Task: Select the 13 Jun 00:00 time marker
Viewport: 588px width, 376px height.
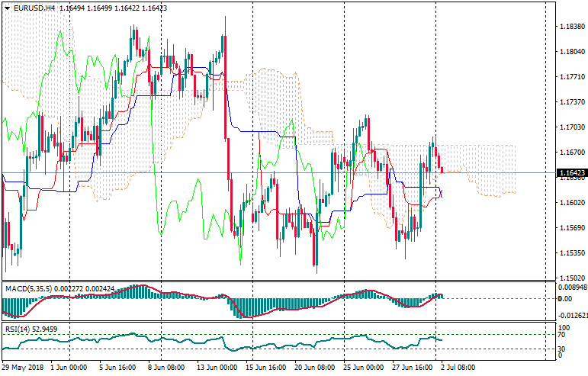Action: click(216, 367)
